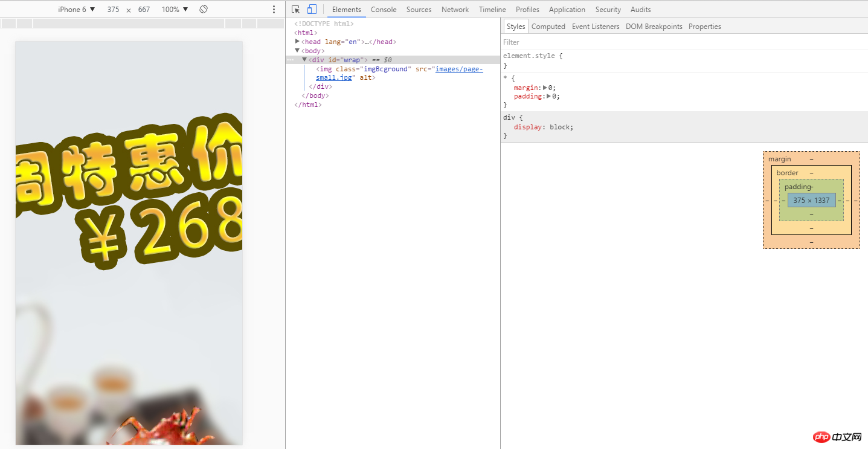868x449 pixels.
Task: Switch to the Timeline tab
Action: (x=492, y=9)
